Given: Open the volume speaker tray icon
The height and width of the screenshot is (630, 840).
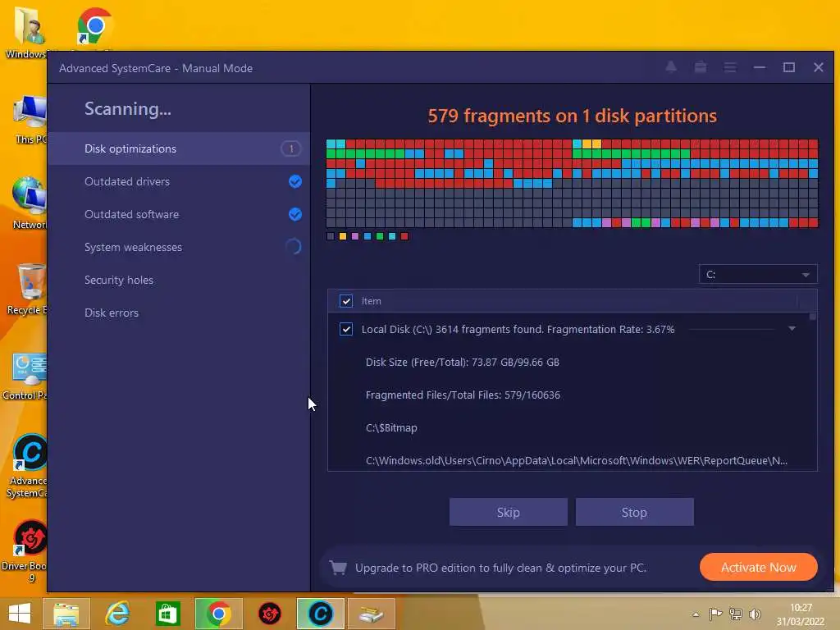Looking at the screenshot, I should (756, 614).
